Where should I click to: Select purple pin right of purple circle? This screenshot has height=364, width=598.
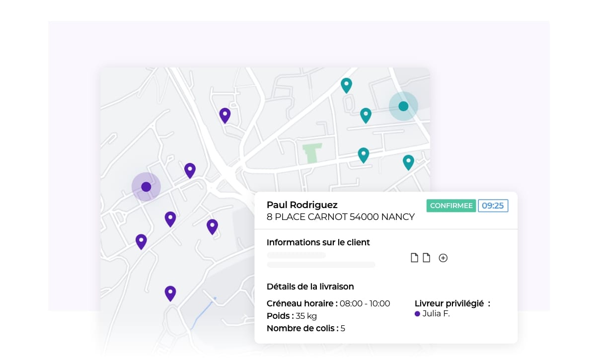(x=190, y=170)
